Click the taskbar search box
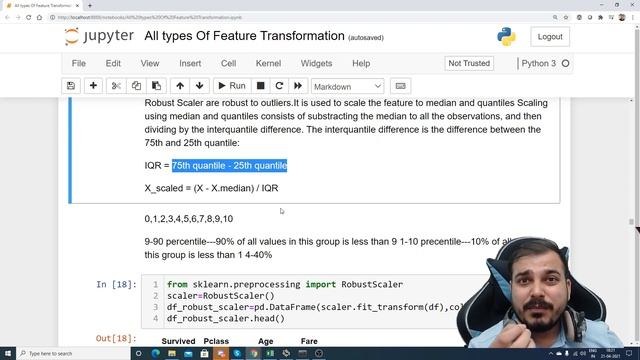 pos(73,353)
